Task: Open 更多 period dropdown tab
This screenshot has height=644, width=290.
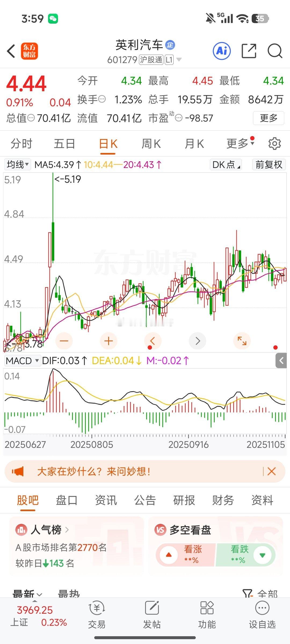Action: pos(240,144)
